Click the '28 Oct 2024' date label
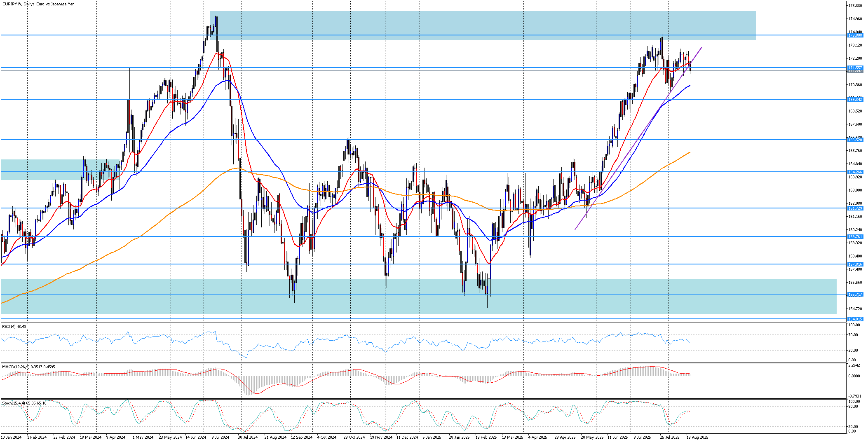The width and height of the screenshot is (868, 442). [x=354, y=437]
